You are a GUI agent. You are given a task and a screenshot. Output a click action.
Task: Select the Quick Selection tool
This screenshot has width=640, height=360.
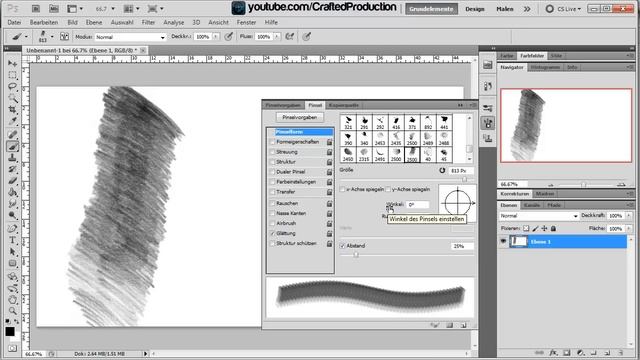pos(12,98)
